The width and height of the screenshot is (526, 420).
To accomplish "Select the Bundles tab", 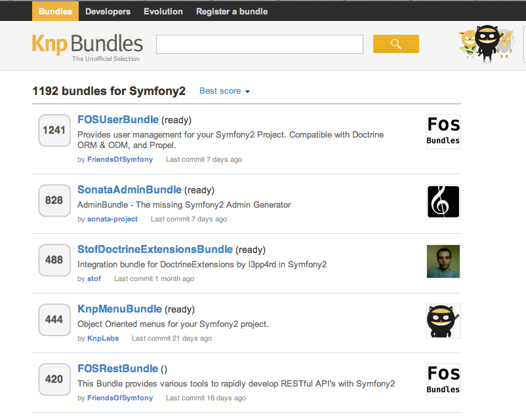I will coord(55,11).
